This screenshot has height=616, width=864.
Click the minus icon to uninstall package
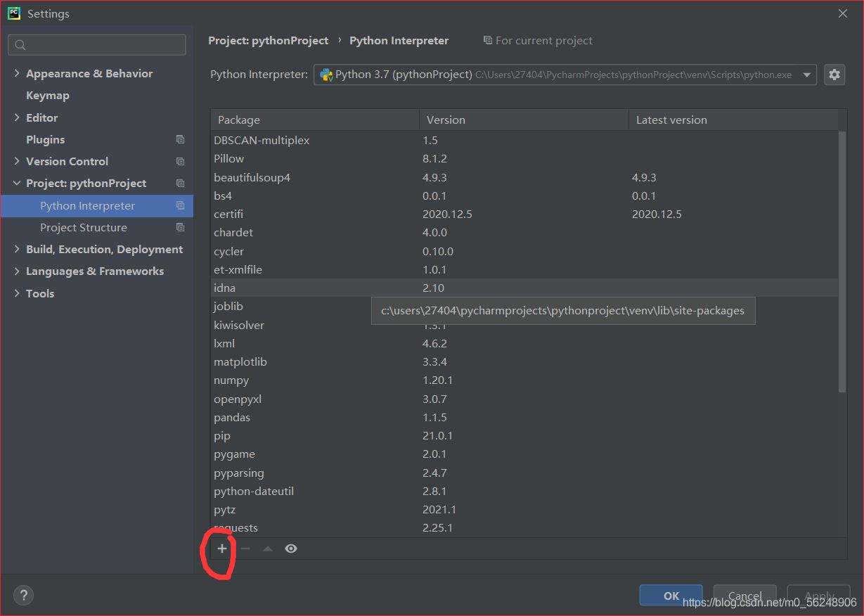pyautogui.click(x=245, y=548)
